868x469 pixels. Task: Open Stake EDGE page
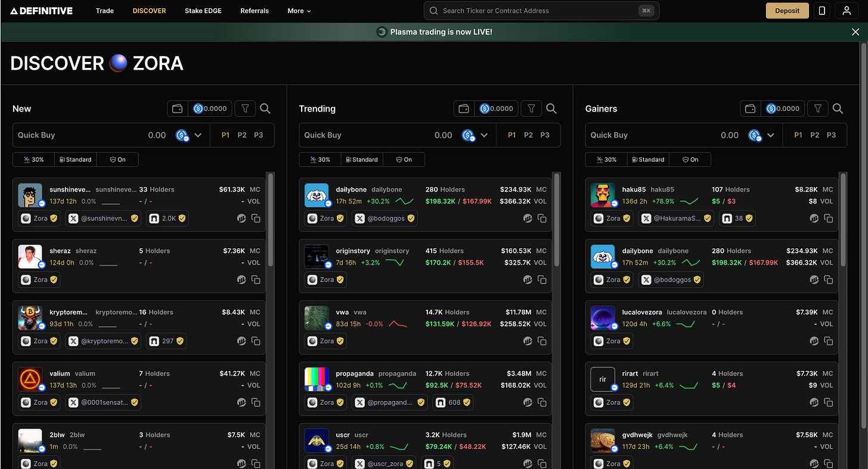tap(203, 11)
